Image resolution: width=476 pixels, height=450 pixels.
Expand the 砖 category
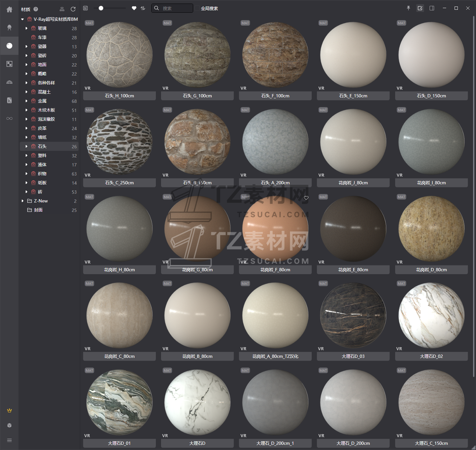pos(26,192)
